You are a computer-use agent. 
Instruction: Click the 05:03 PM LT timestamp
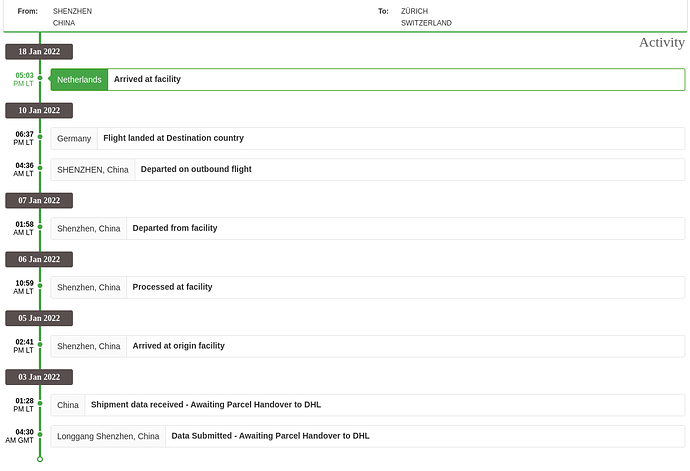pyautogui.click(x=24, y=80)
